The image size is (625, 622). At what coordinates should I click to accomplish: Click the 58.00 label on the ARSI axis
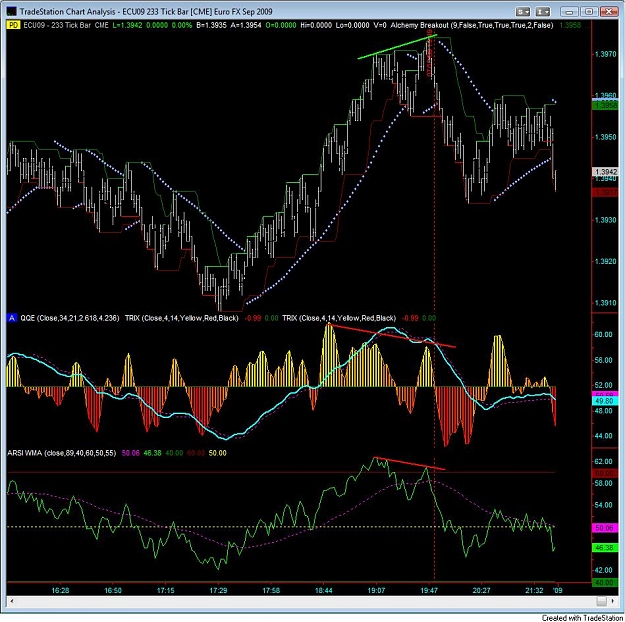click(x=603, y=483)
